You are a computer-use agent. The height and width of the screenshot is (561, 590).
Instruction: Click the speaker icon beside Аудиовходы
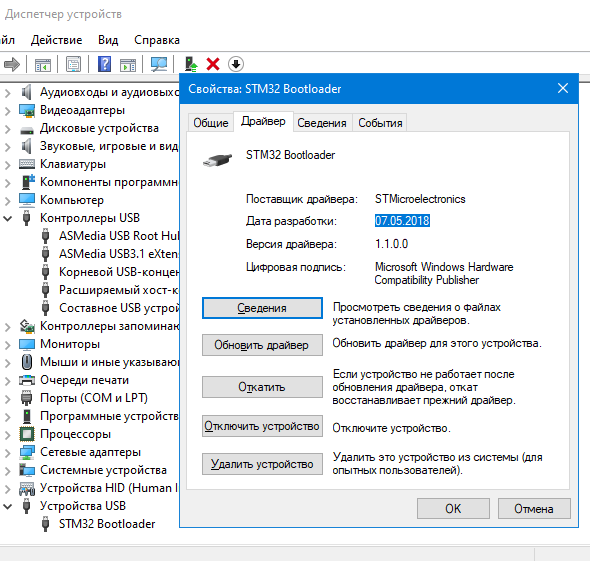[26, 92]
